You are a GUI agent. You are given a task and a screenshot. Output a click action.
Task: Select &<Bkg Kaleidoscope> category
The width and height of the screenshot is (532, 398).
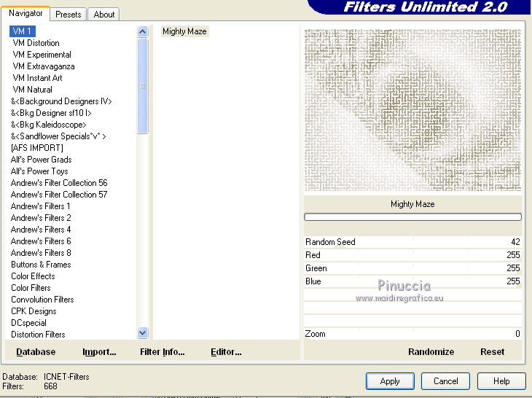[49, 125]
